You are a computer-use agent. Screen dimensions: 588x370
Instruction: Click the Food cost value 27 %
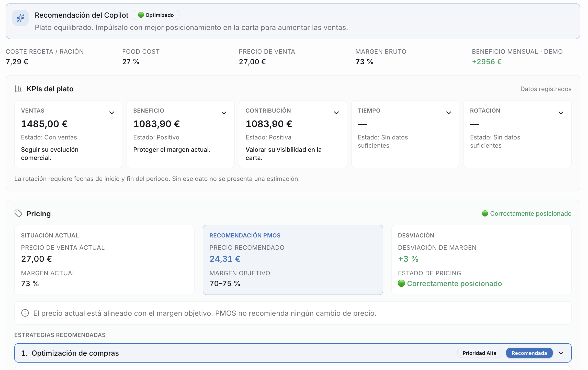coord(131,62)
